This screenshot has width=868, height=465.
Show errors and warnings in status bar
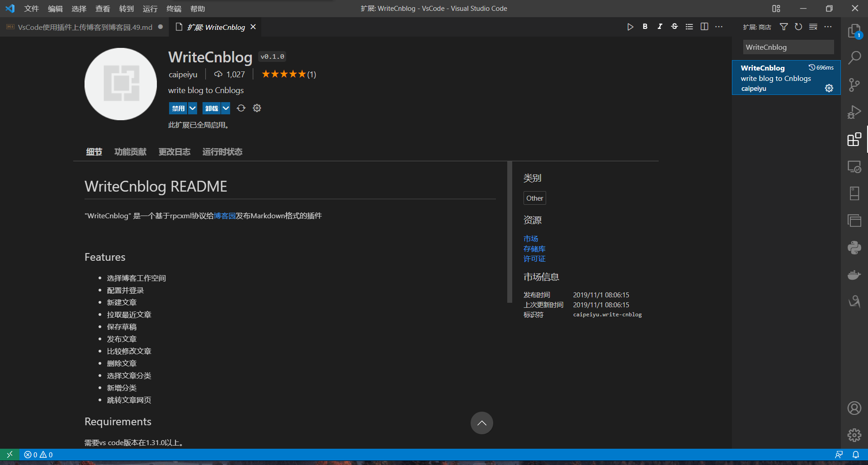click(x=38, y=455)
